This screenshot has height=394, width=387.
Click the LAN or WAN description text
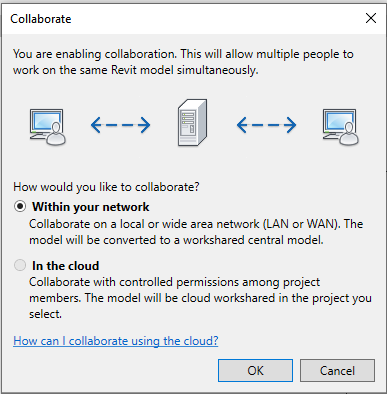pyautogui.click(x=196, y=232)
